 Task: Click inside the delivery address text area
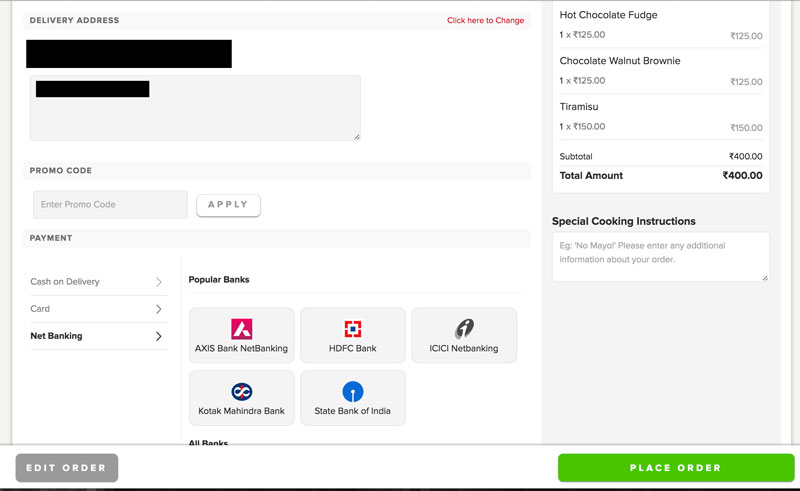tap(195, 108)
